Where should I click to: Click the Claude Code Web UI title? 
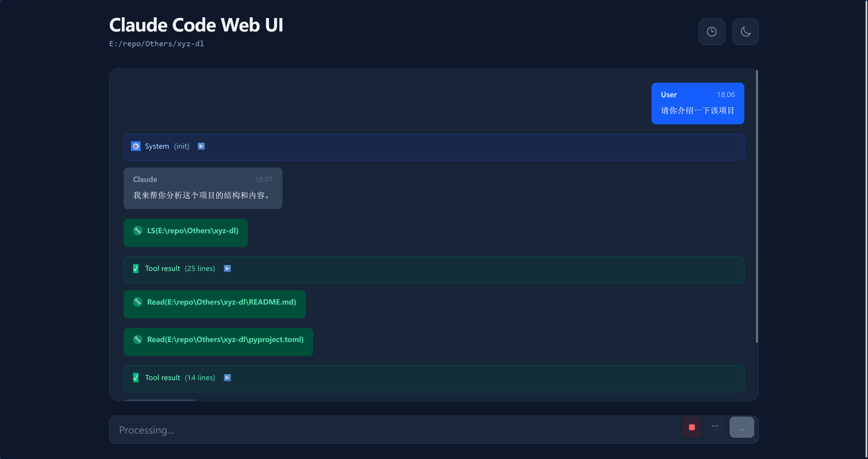[x=196, y=25]
